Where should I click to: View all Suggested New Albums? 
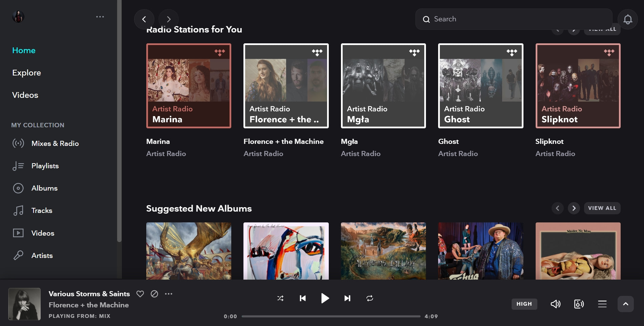[602, 208]
